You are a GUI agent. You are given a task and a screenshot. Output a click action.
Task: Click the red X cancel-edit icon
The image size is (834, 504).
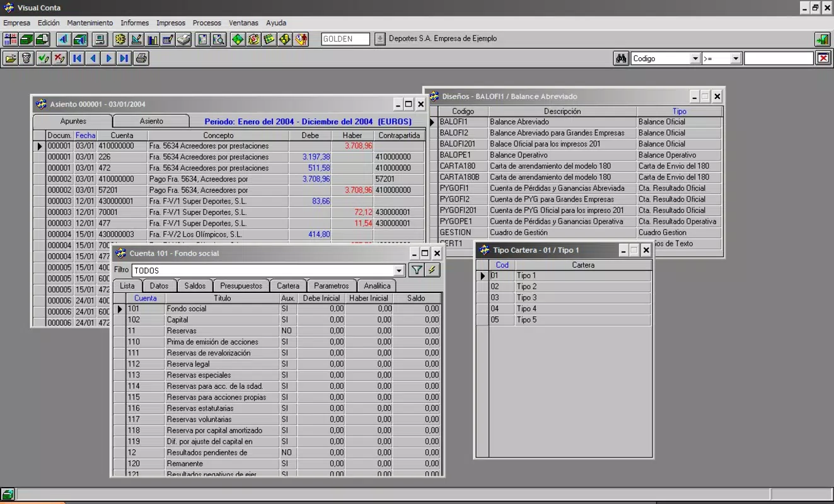click(x=59, y=59)
